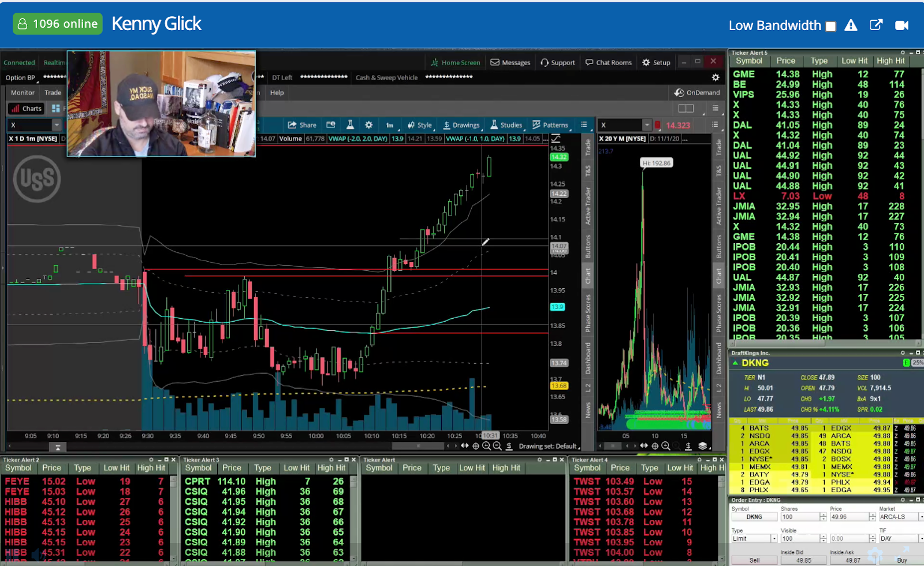Click the warning triangle icon in header

point(851,25)
